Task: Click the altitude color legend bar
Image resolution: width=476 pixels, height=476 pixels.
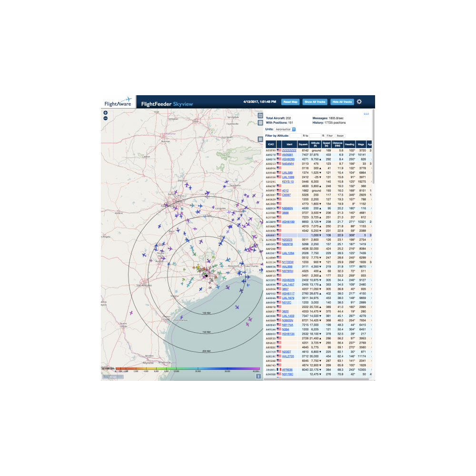Action: tap(188, 368)
